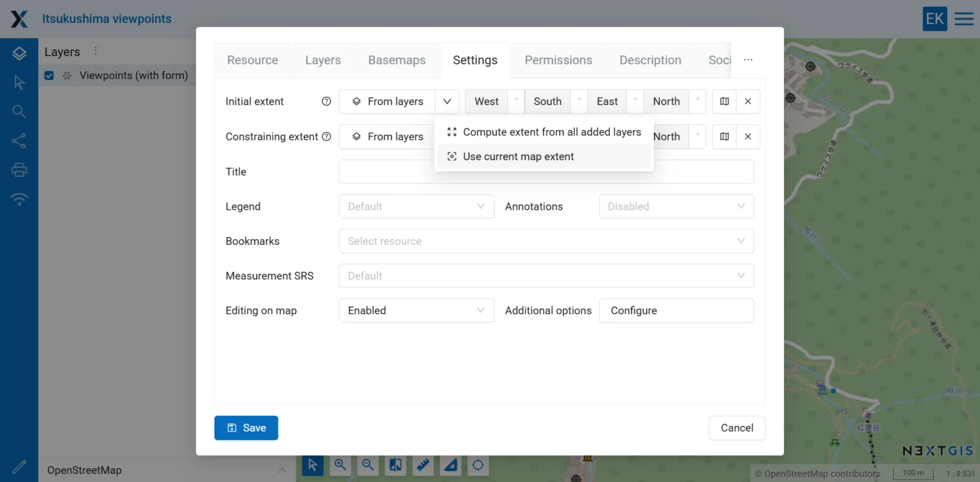
Task: Expand the OpenStreetMap basemap selector
Action: pos(166,471)
